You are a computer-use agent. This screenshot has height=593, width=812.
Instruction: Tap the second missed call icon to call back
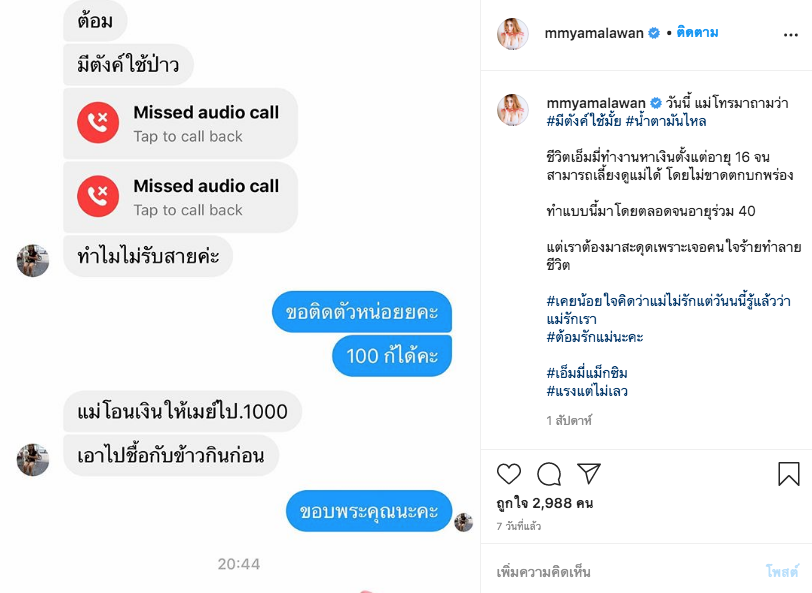click(x=98, y=196)
